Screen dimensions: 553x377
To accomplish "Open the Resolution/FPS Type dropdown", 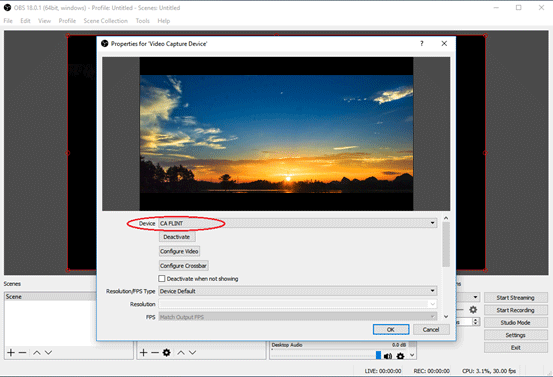I will click(298, 291).
